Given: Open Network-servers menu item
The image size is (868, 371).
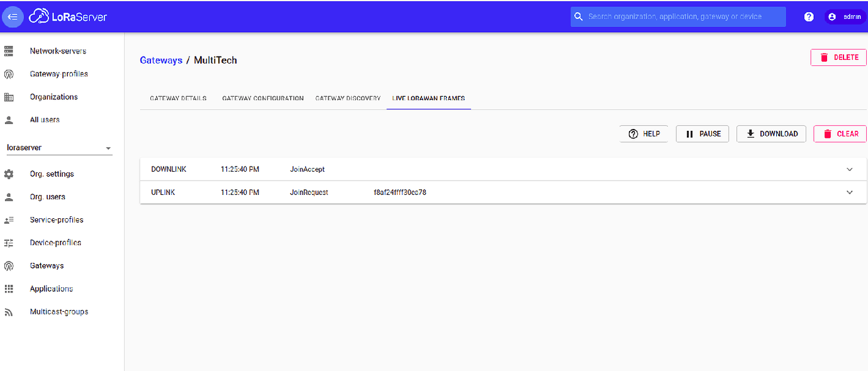Looking at the screenshot, I should 58,51.
